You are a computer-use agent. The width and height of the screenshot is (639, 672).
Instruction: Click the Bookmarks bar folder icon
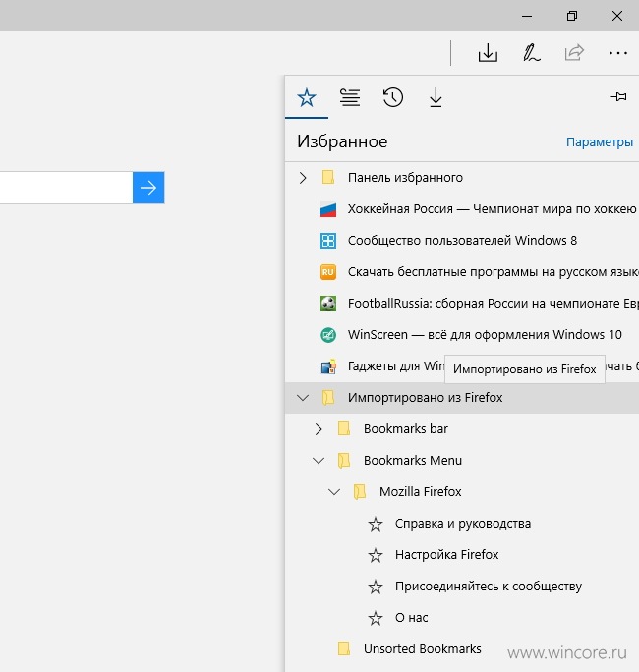pyautogui.click(x=344, y=428)
